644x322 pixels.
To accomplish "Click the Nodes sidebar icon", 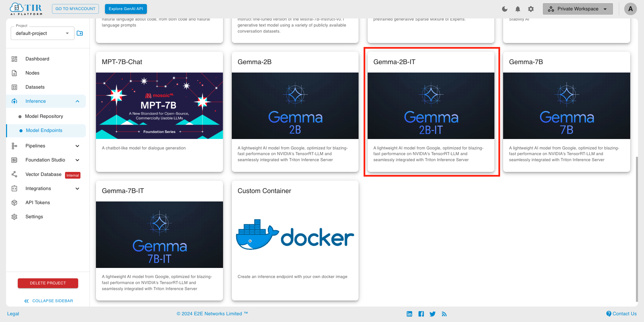I will pyautogui.click(x=14, y=73).
